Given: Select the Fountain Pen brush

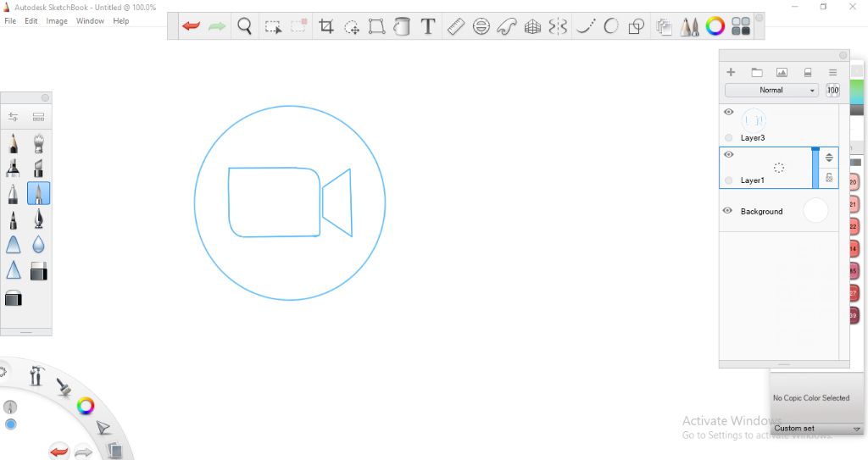Looking at the screenshot, I should click(38, 219).
